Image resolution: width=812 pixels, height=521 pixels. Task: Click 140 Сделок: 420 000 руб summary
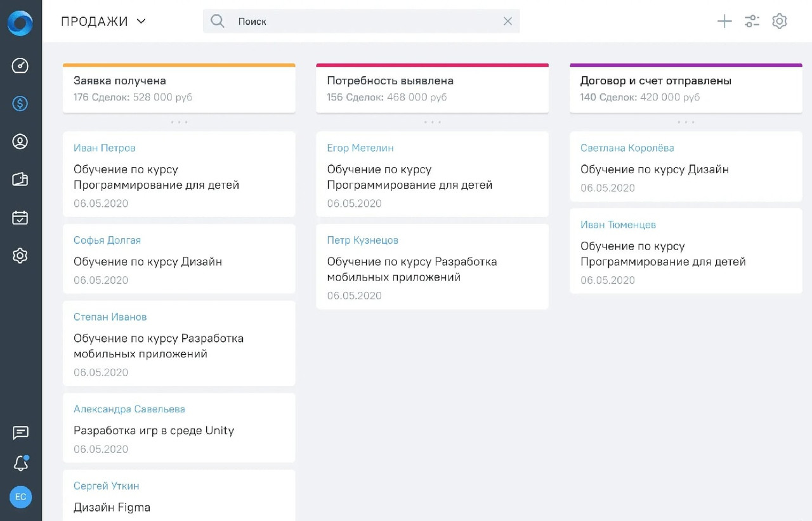(640, 98)
